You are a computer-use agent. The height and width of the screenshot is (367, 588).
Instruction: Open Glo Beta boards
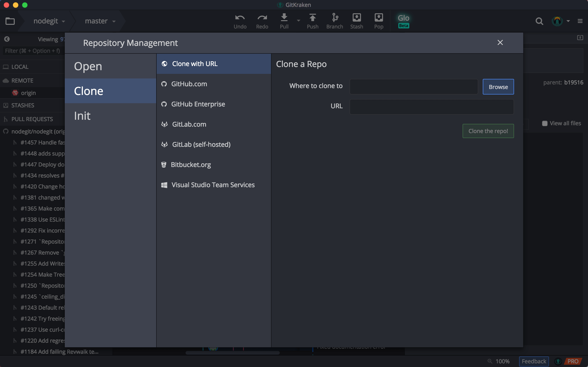(x=403, y=21)
